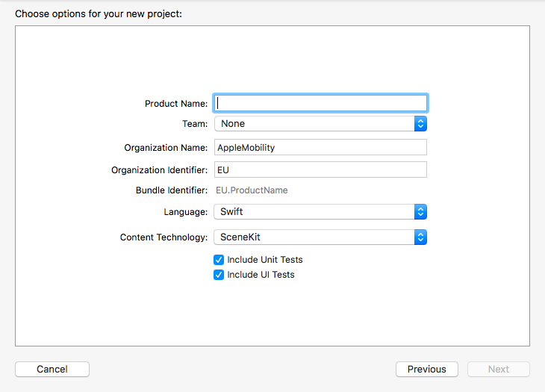This screenshot has width=545, height=392.
Task: Click blue arrows icon on Language popup
Action: pyautogui.click(x=420, y=211)
